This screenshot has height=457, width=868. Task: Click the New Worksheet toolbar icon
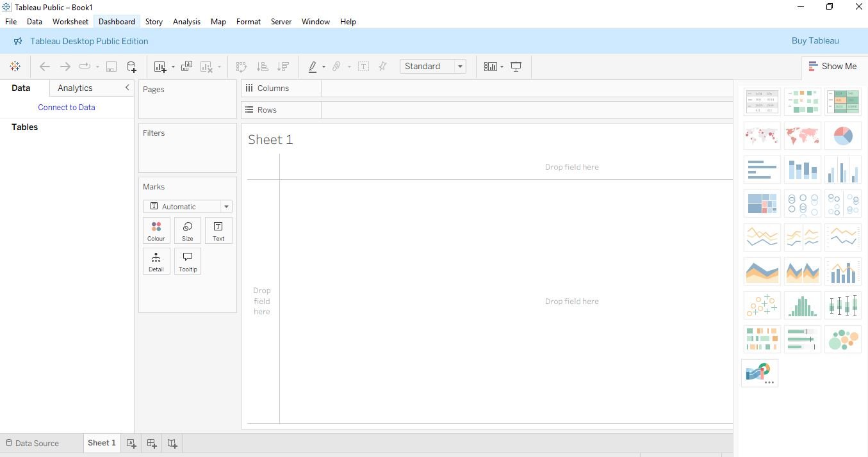(160, 67)
